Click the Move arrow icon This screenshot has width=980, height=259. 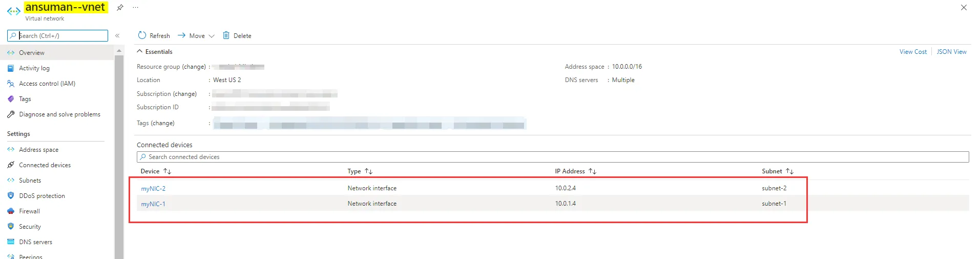[x=181, y=35]
